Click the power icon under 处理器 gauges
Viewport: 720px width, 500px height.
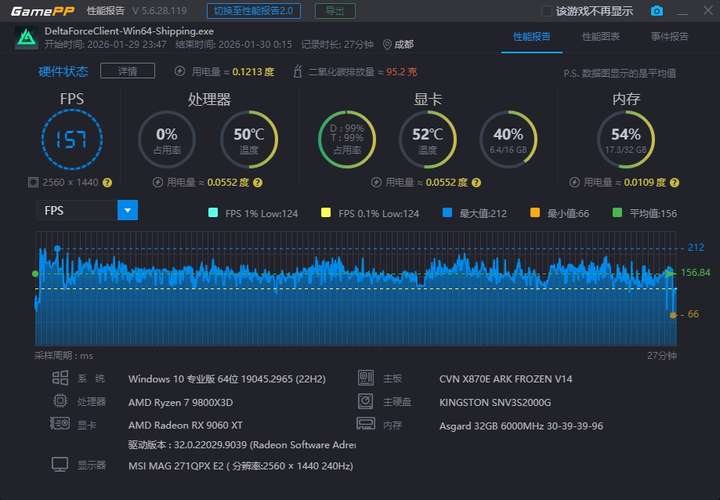(x=158, y=182)
